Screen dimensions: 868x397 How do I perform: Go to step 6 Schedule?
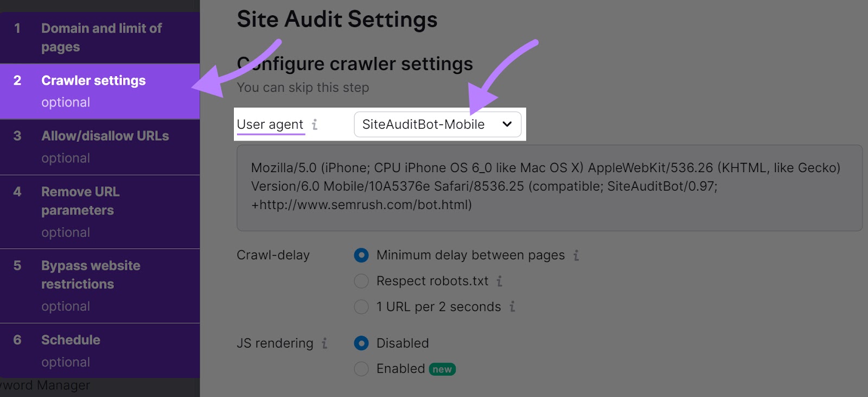click(x=100, y=350)
